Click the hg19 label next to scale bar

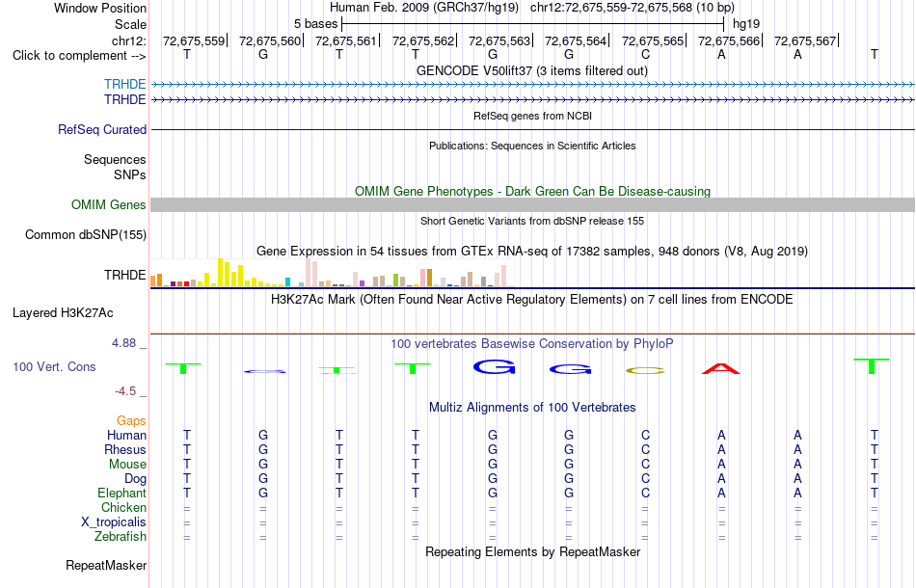point(746,24)
